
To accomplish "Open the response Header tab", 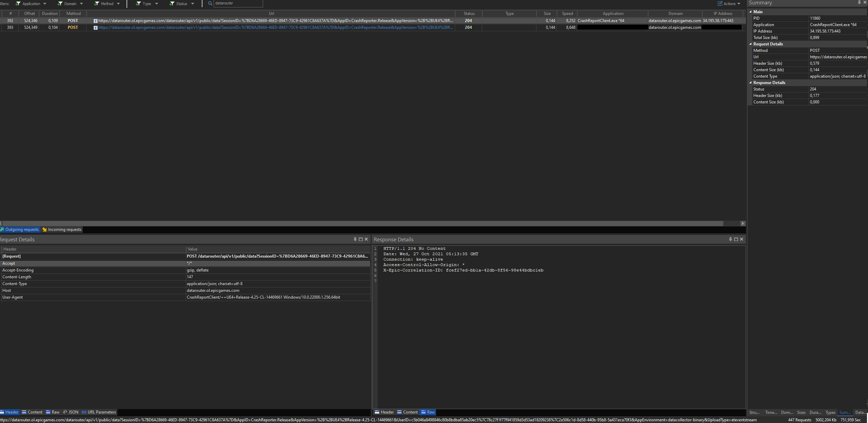I will coord(384,412).
